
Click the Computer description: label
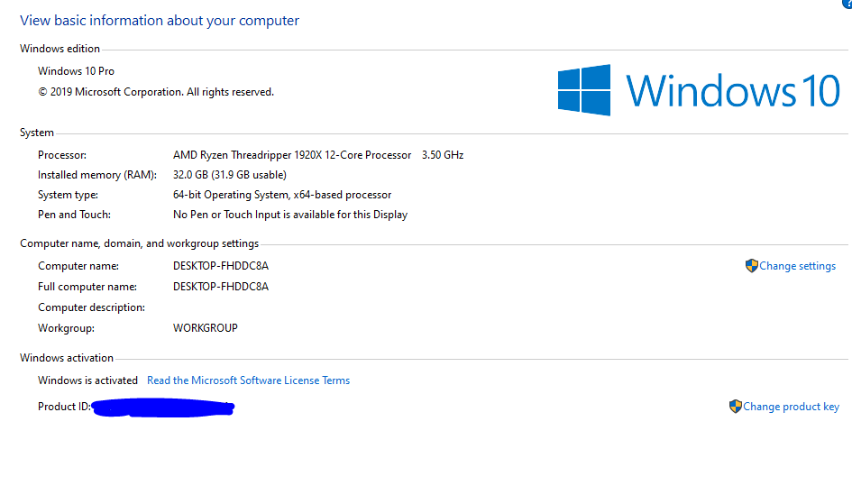click(91, 307)
